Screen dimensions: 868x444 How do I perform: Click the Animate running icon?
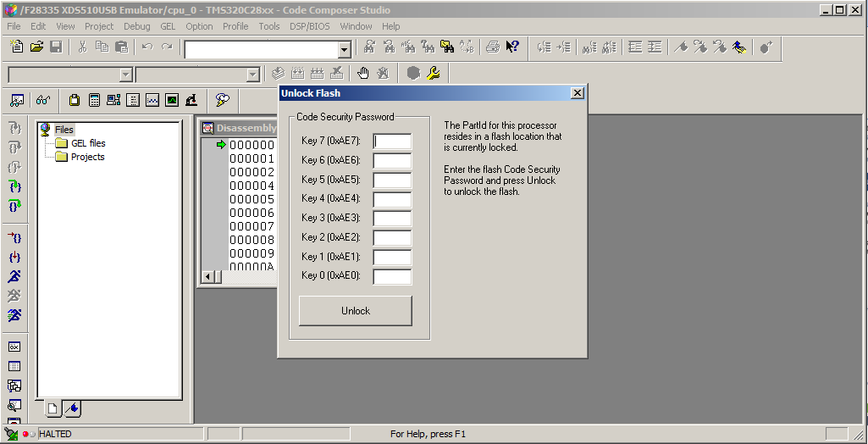click(15, 315)
